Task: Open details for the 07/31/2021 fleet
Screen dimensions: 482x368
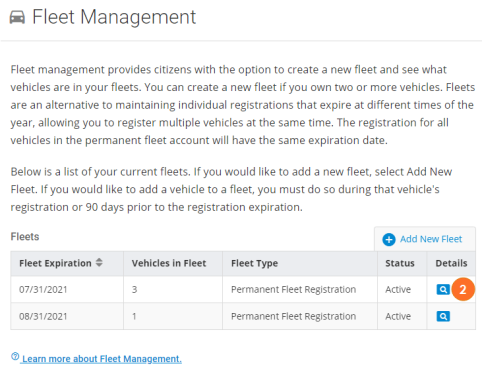Action: point(443,289)
